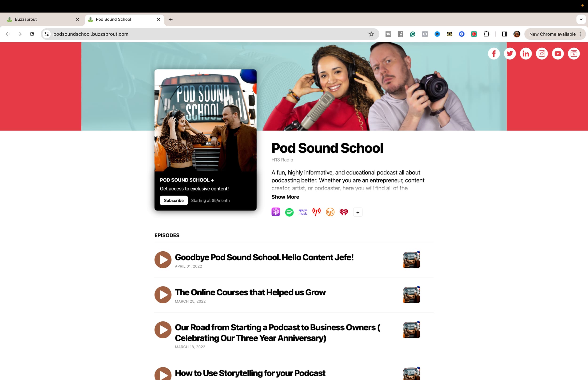Open a new browser tab
Viewport: 588px width, 380px height.
coord(171,19)
